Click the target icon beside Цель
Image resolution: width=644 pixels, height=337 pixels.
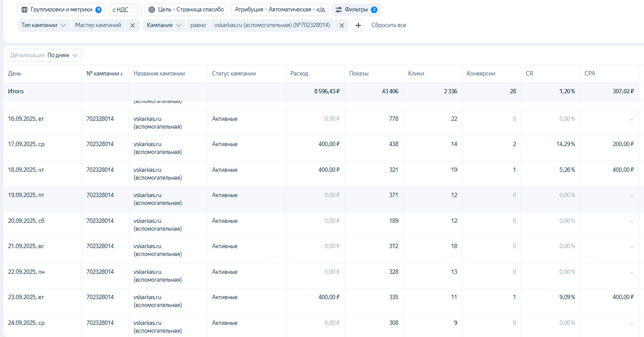tap(152, 10)
